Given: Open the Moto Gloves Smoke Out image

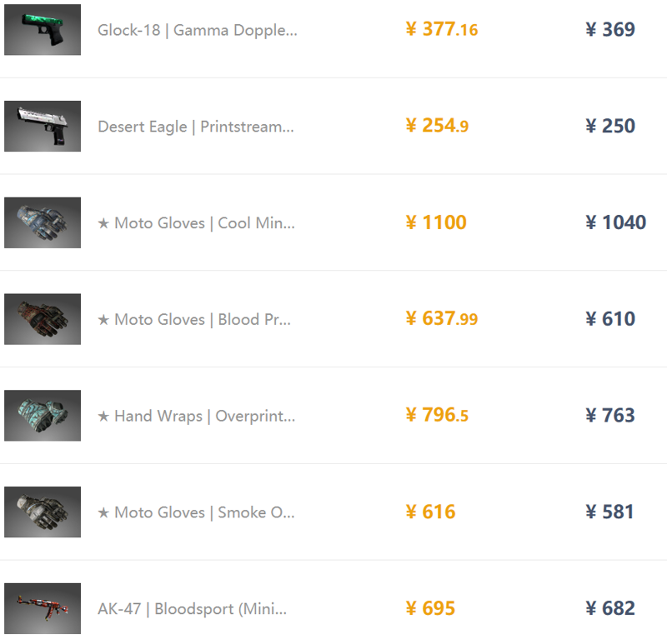Looking at the screenshot, I should click(x=43, y=512).
